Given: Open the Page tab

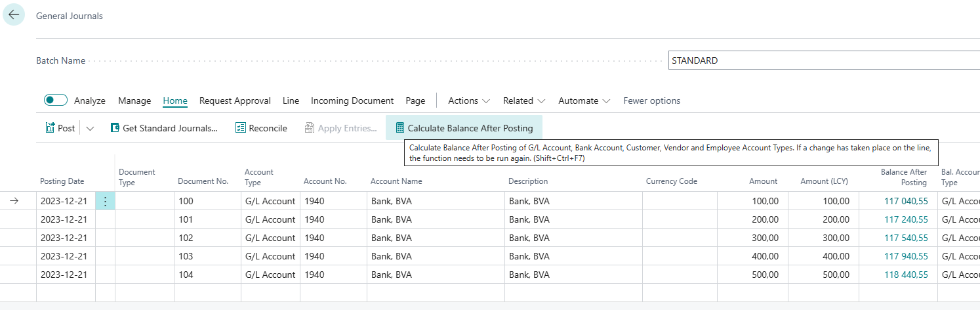Looking at the screenshot, I should click(x=415, y=100).
